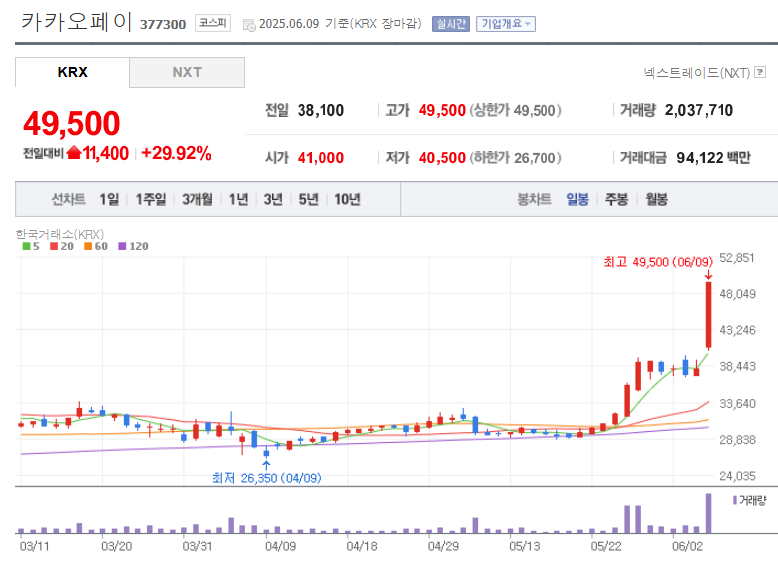
Task: Click the 시가 value 41,000
Action: point(321,158)
